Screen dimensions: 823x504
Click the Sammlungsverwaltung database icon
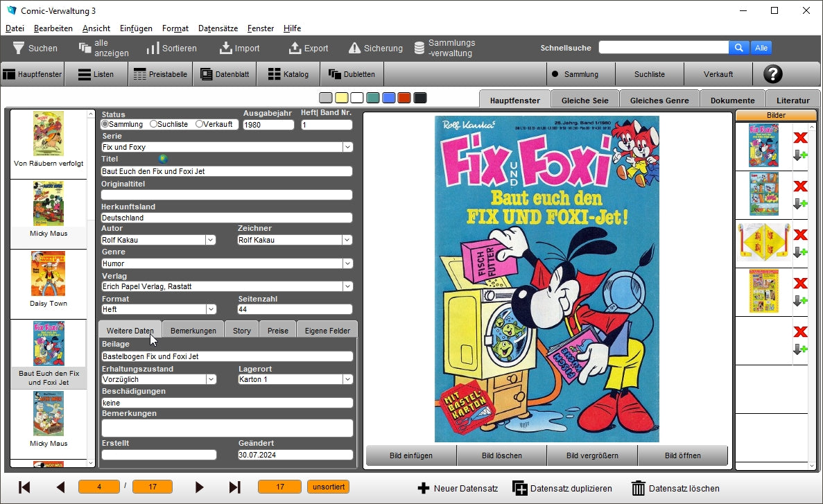[419, 48]
